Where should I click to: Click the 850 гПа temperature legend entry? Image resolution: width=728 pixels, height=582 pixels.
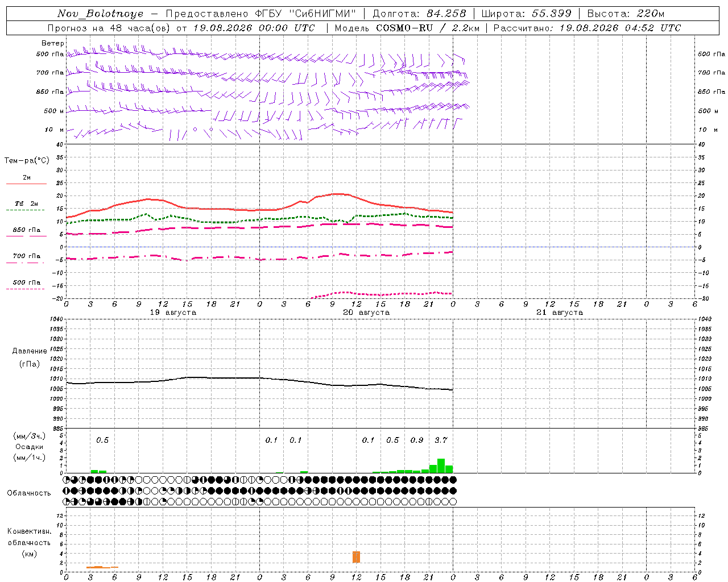point(26,233)
